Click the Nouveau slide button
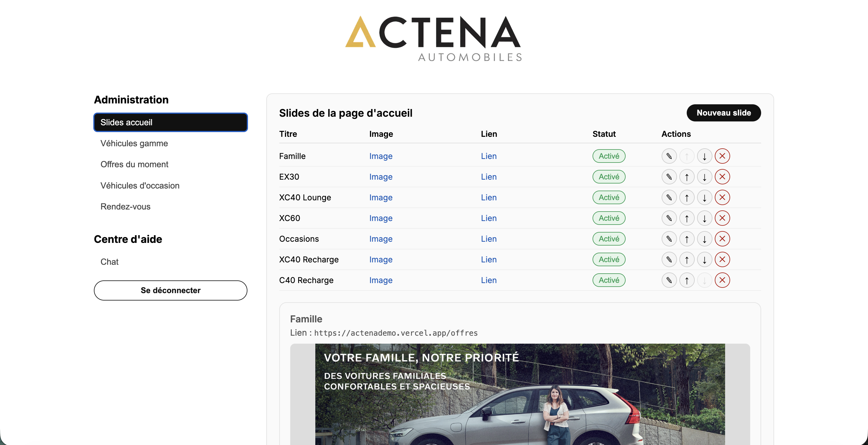The height and width of the screenshot is (445, 868). click(x=723, y=113)
